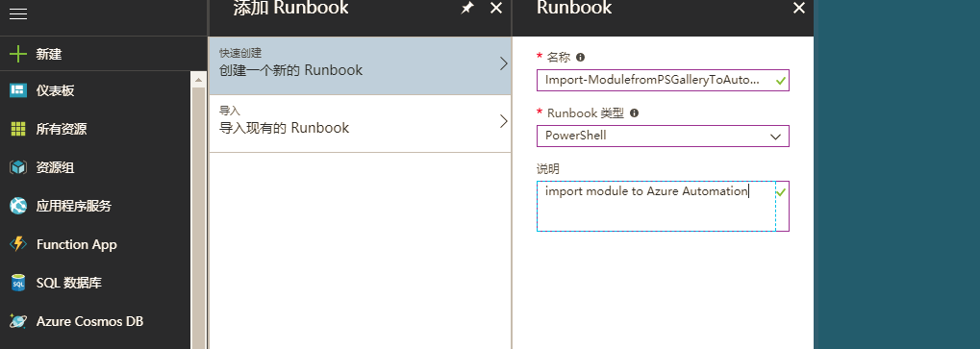
Task: Pin the 添加 Runbook blade
Action: [x=466, y=8]
